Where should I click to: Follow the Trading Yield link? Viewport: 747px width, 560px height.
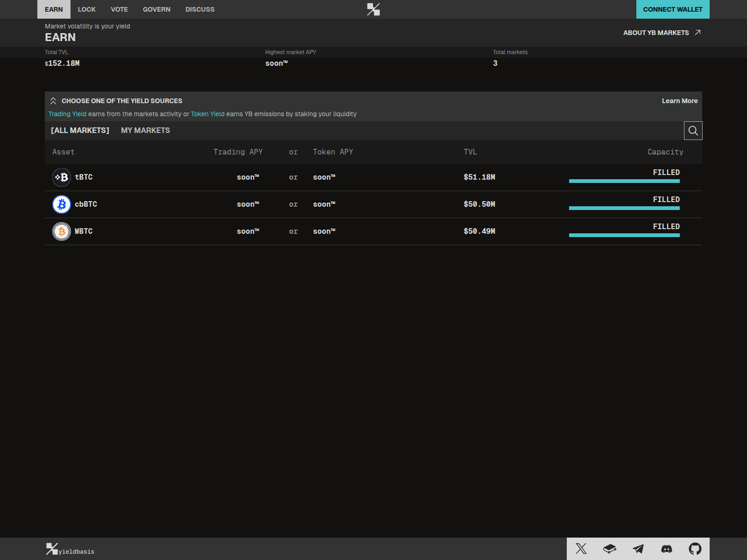pyautogui.click(x=67, y=114)
